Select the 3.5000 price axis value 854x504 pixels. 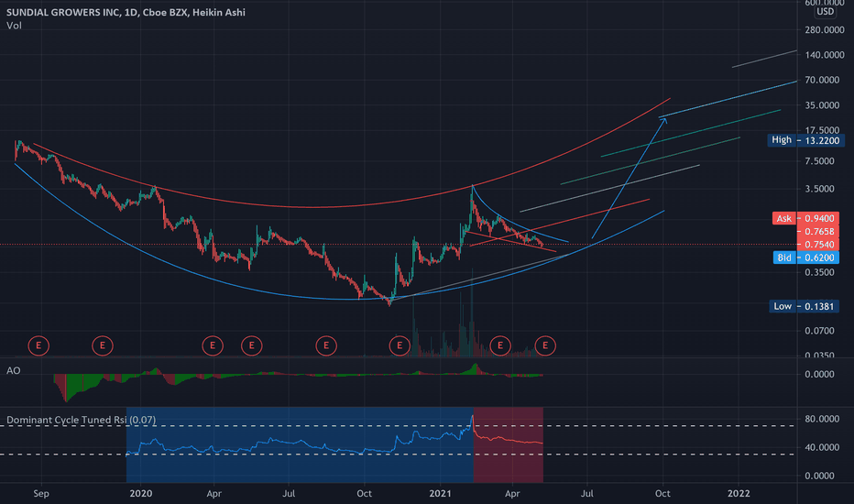(x=819, y=189)
